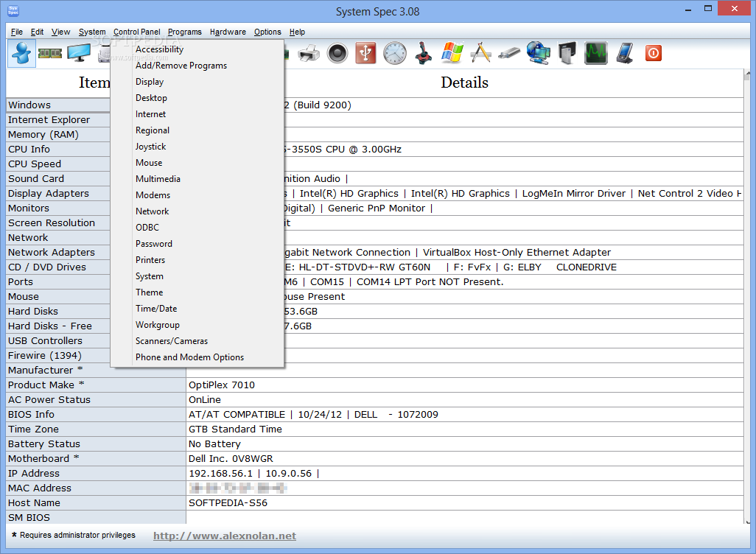Screen dimensions: 756x554
Task: Choose Password menu entry
Action: (x=197, y=244)
